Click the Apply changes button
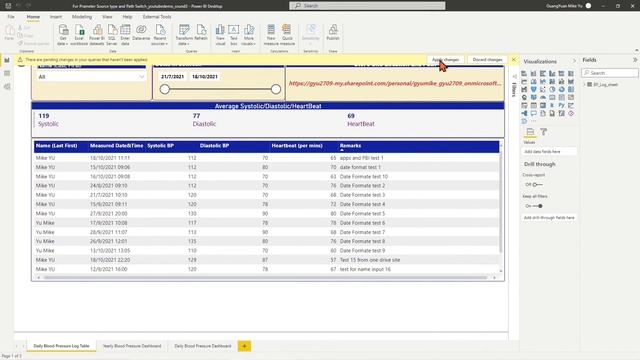This screenshot has height=360, width=640. pos(445,60)
